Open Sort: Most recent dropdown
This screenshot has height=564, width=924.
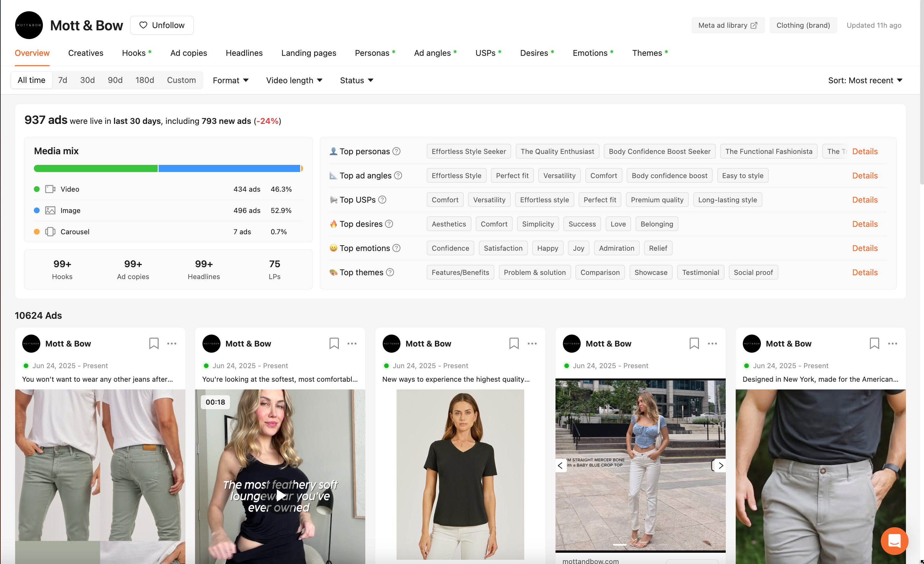tap(865, 80)
